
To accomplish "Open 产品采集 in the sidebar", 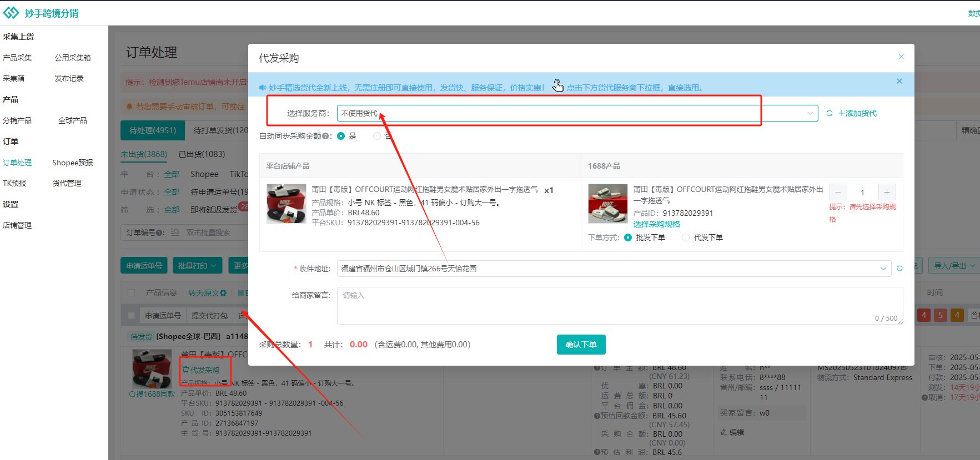I will click(x=17, y=58).
